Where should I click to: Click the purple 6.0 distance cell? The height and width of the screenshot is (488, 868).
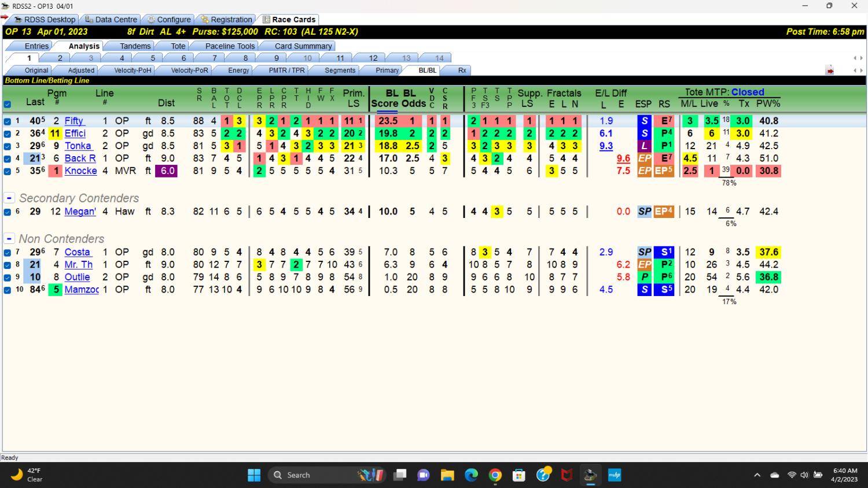[x=166, y=171]
